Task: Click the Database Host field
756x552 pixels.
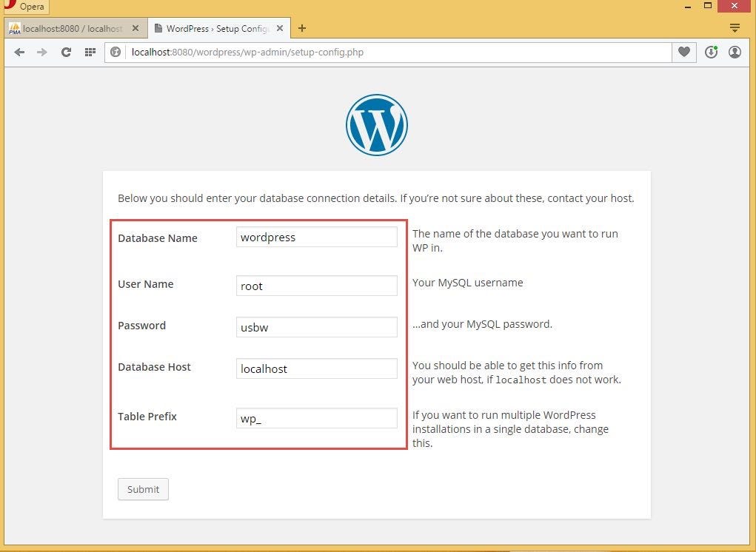Action: [x=316, y=368]
